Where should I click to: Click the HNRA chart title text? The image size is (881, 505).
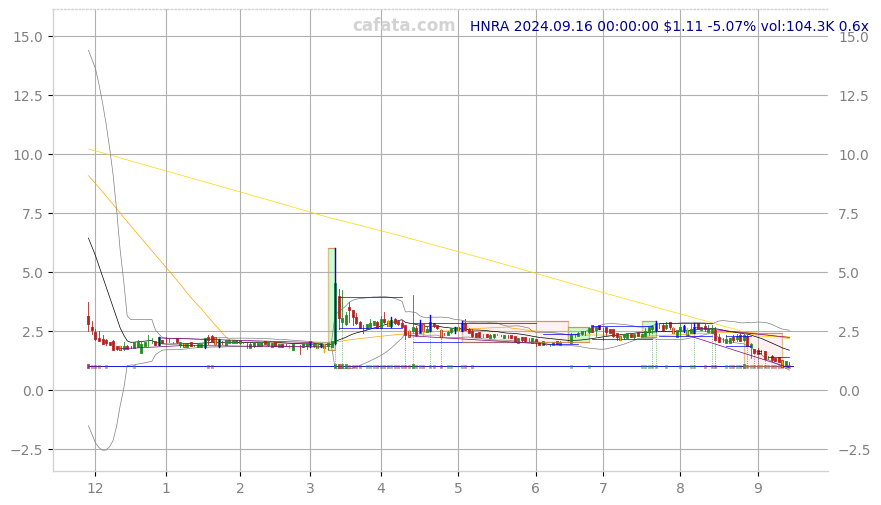[x=669, y=26]
